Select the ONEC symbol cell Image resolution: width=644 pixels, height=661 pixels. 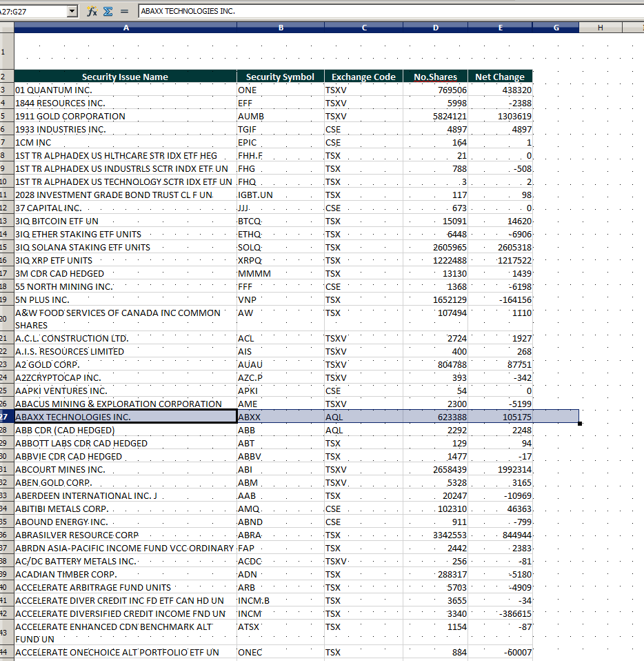281,652
